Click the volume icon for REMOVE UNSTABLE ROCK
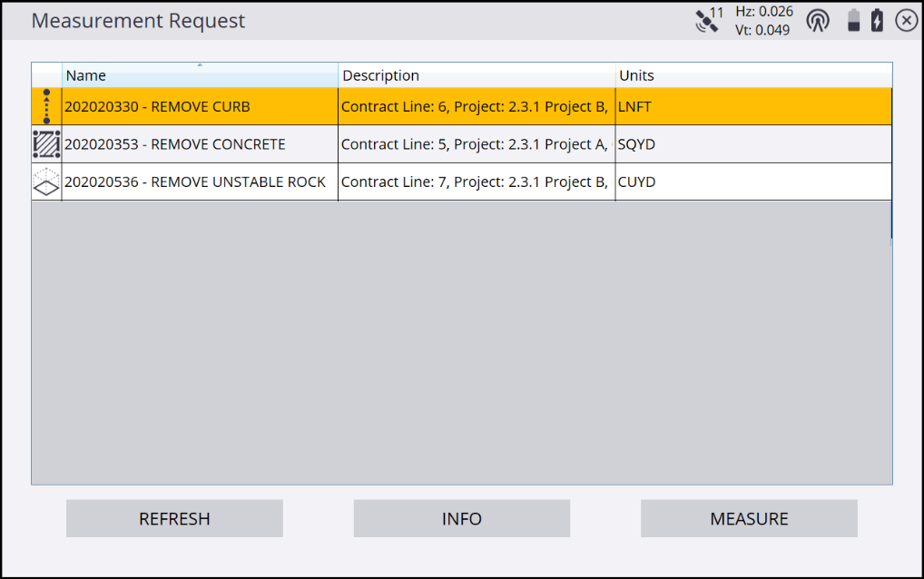The height and width of the screenshot is (579, 924). (46, 182)
